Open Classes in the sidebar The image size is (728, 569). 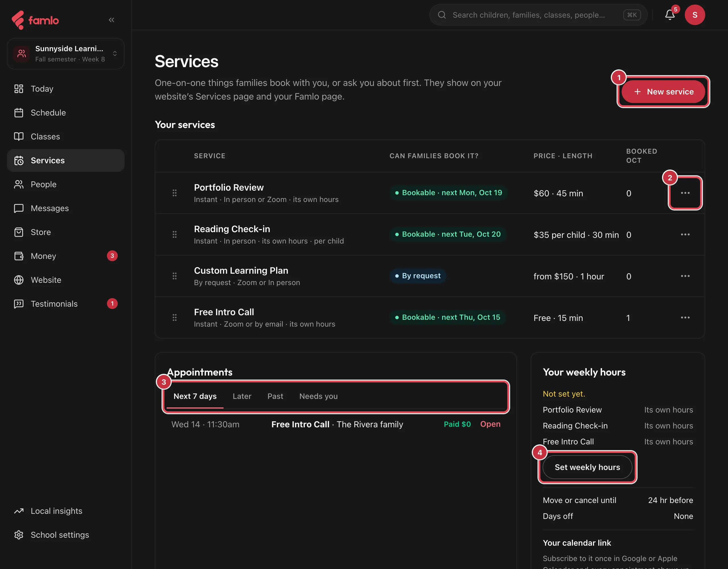66,136
